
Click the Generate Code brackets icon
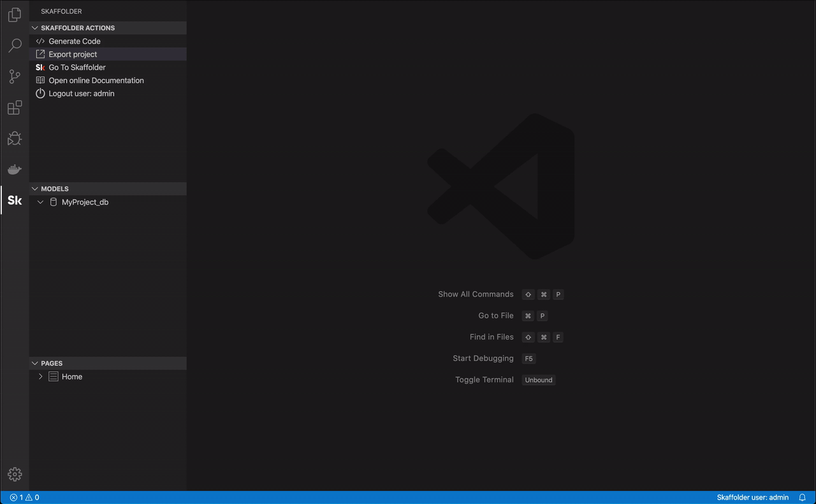point(40,41)
